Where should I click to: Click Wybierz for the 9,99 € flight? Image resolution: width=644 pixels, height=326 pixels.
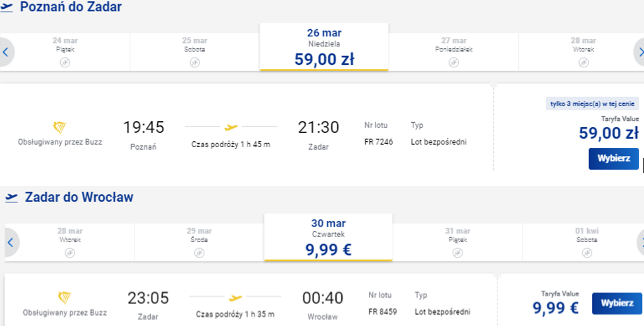click(x=617, y=303)
